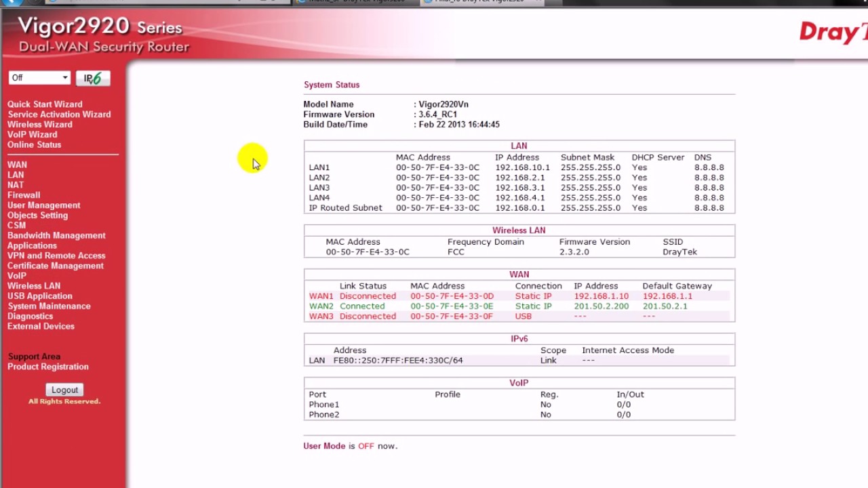Click the IPv6 section header
The image size is (868, 488).
click(519, 339)
